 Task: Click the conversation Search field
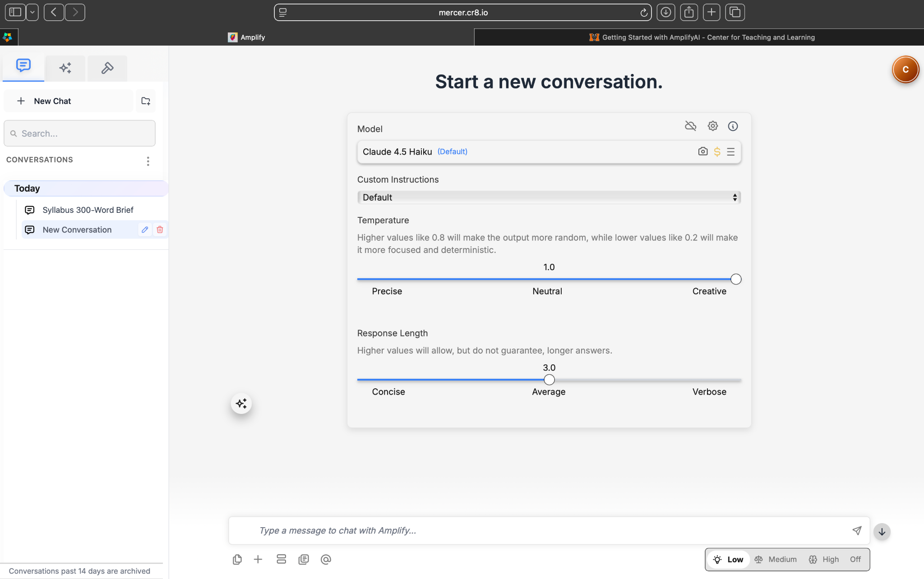(79, 133)
